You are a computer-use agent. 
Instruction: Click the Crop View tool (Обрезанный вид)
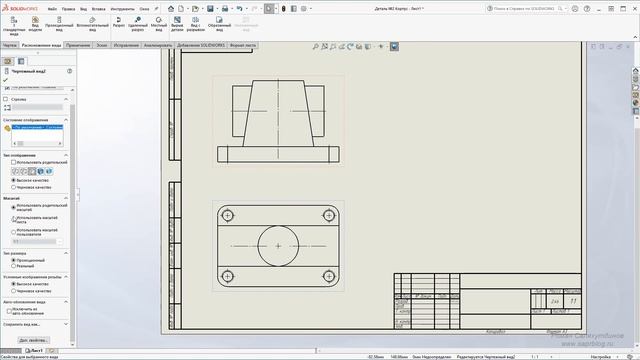(x=219, y=24)
